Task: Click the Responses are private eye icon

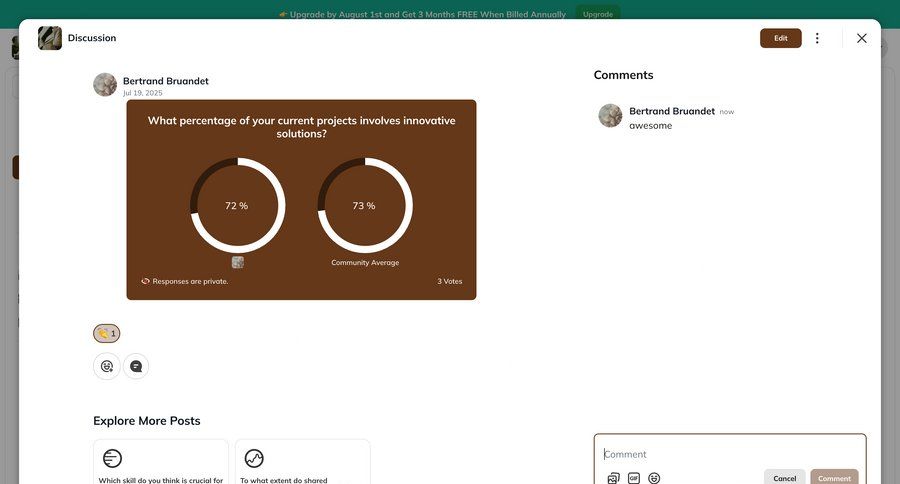Action: (x=145, y=281)
